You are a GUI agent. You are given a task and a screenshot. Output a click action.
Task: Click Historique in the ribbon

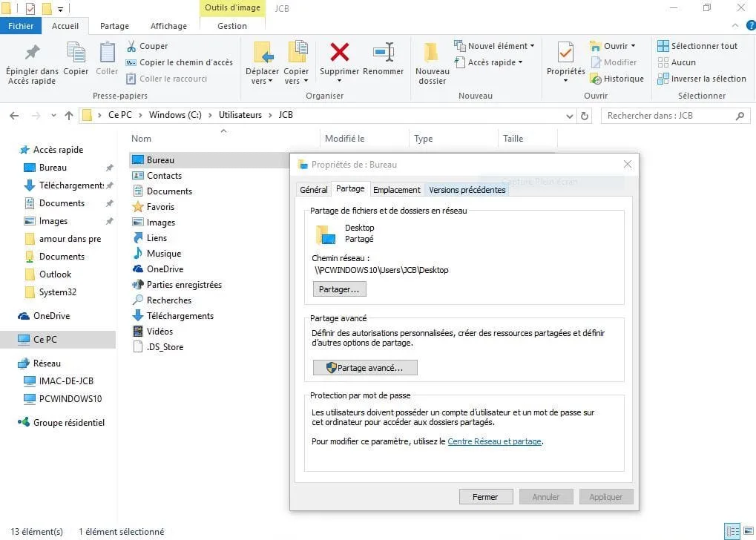click(x=617, y=79)
